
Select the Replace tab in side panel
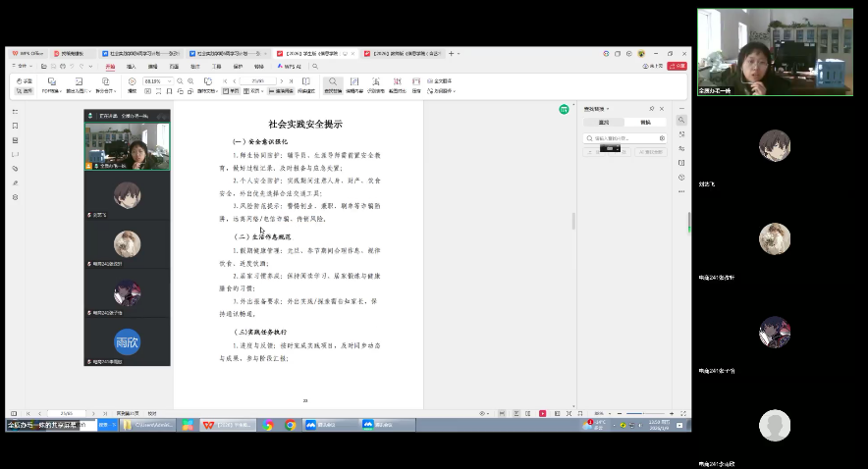point(644,123)
